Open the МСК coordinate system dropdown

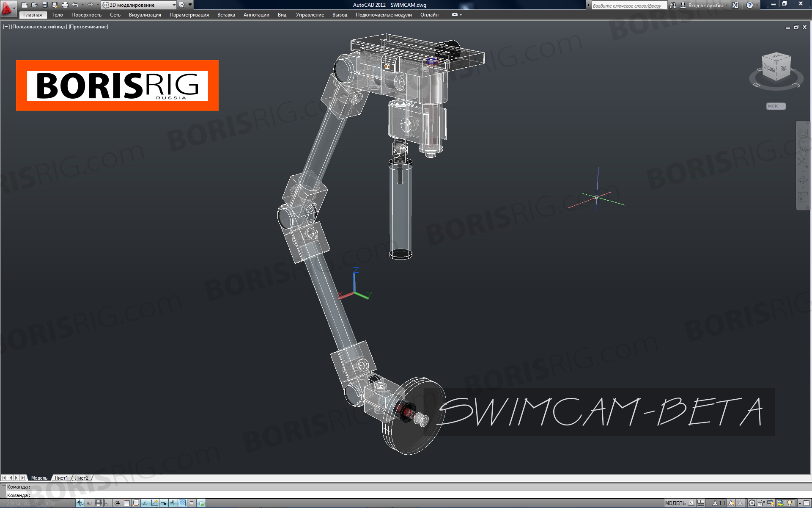776,106
